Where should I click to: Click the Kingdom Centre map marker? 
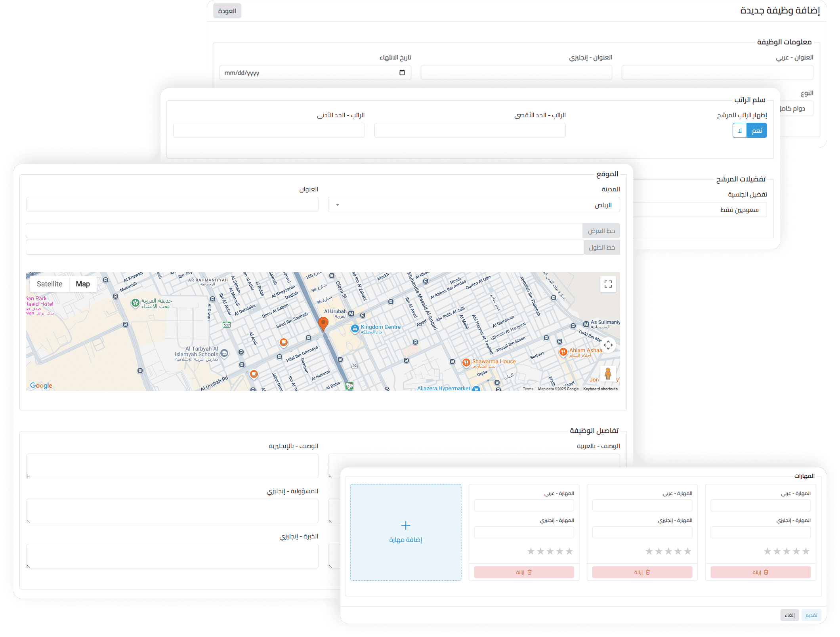point(355,328)
